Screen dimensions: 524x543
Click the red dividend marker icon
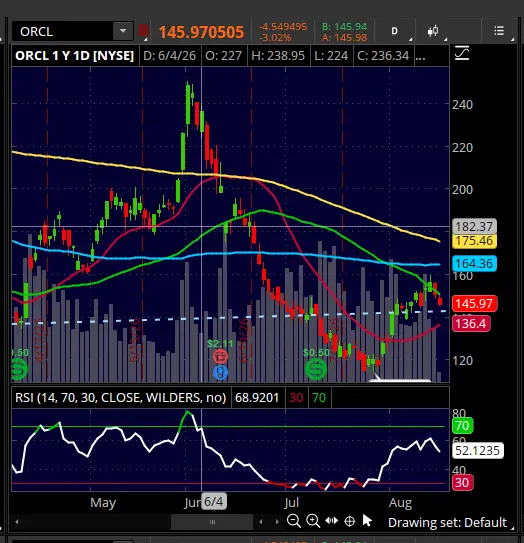pyautogui.click(x=220, y=356)
